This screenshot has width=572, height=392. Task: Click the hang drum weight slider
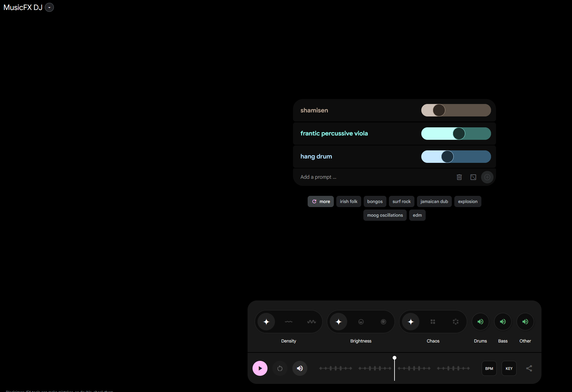point(456,157)
